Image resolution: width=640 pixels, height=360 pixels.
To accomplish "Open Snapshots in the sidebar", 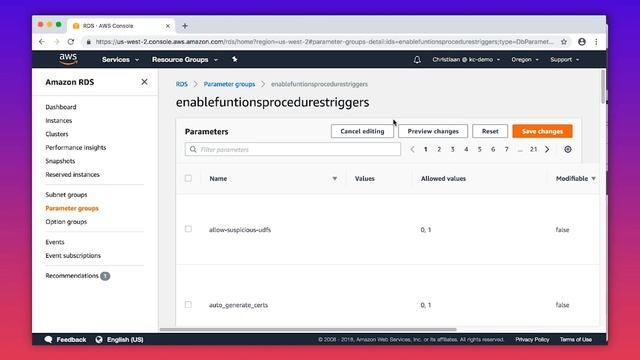I will coord(60,161).
